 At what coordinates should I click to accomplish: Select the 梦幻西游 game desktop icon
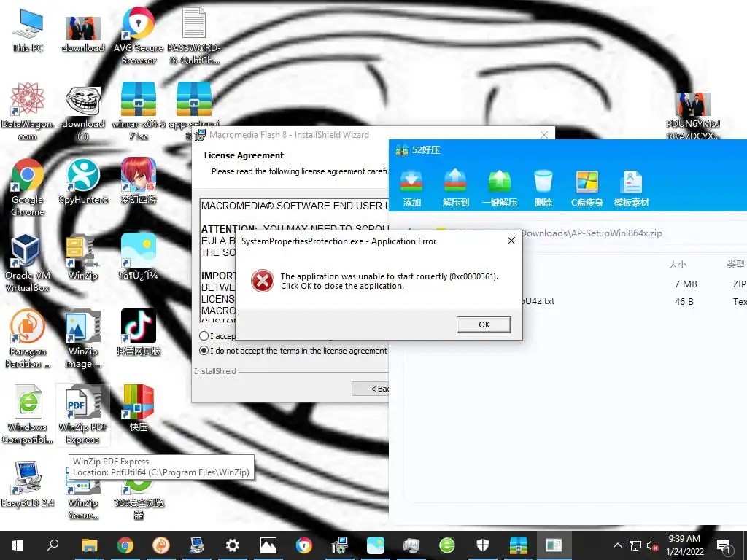click(x=139, y=182)
